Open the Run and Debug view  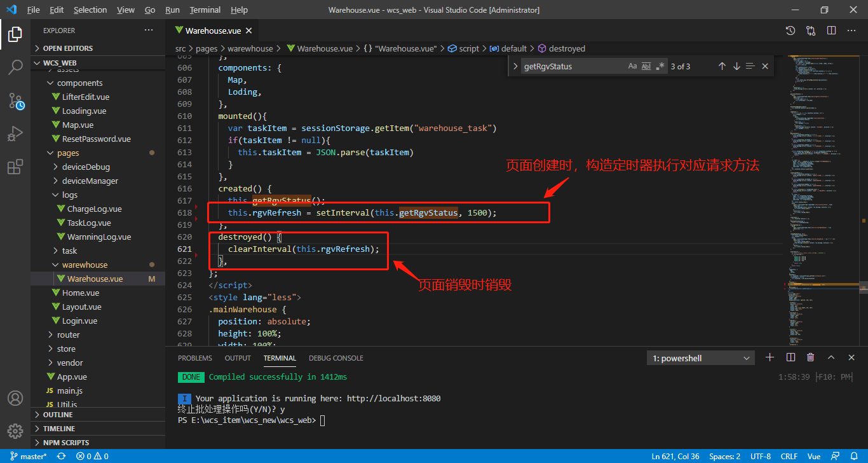pyautogui.click(x=15, y=134)
